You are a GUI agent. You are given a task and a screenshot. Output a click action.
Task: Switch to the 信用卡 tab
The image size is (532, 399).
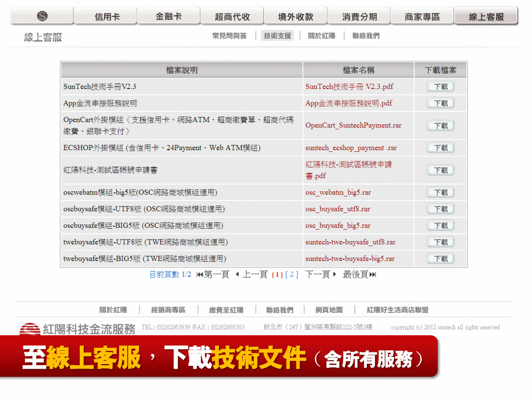105,15
